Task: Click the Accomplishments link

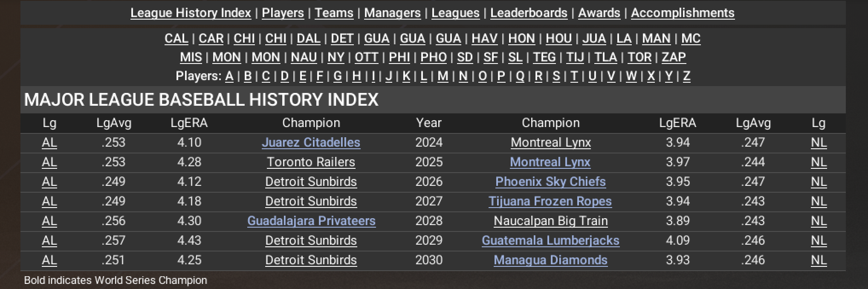Action: (x=683, y=13)
